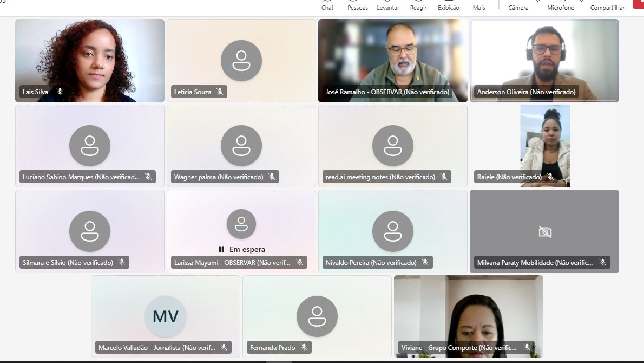Click the Em espera status text
Viewport: 644px width, 363px height.
(247, 249)
